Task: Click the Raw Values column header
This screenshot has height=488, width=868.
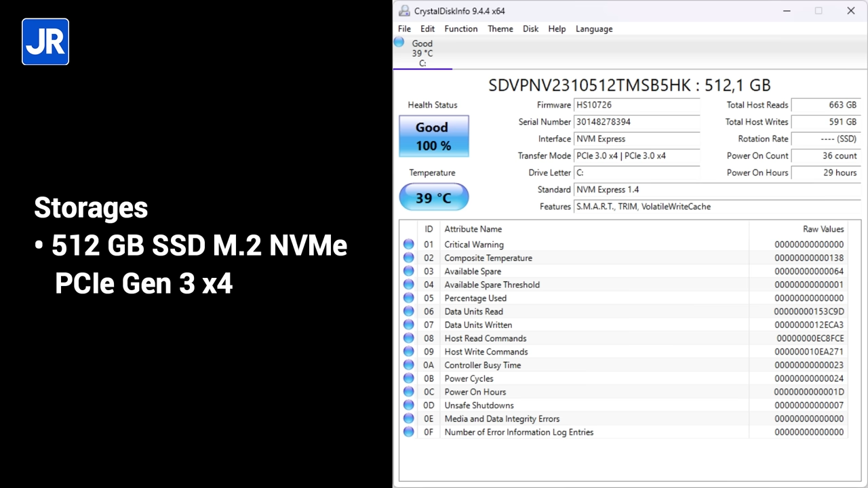Action: 823,229
